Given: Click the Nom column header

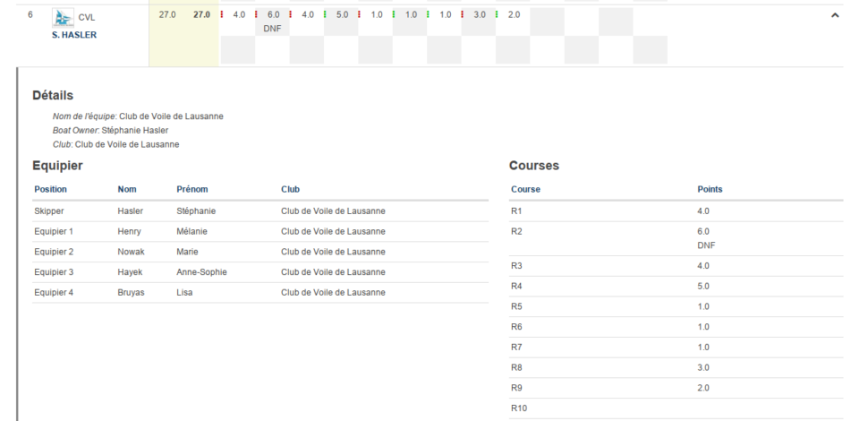Looking at the screenshot, I should tap(127, 189).
